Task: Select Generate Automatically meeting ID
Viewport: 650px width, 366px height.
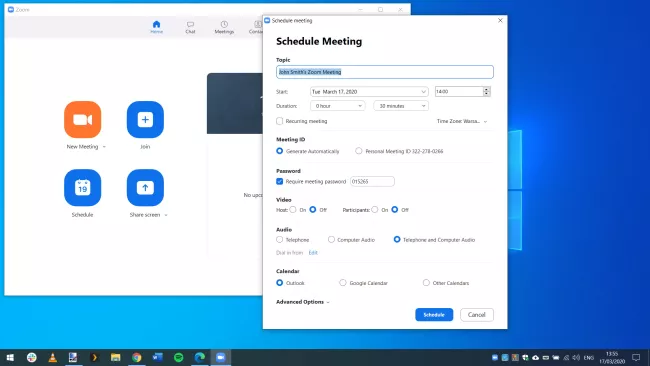Action: [279, 151]
